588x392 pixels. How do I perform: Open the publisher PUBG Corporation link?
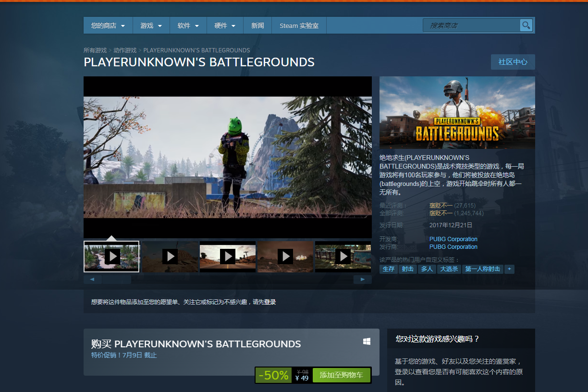click(x=453, y=246)
